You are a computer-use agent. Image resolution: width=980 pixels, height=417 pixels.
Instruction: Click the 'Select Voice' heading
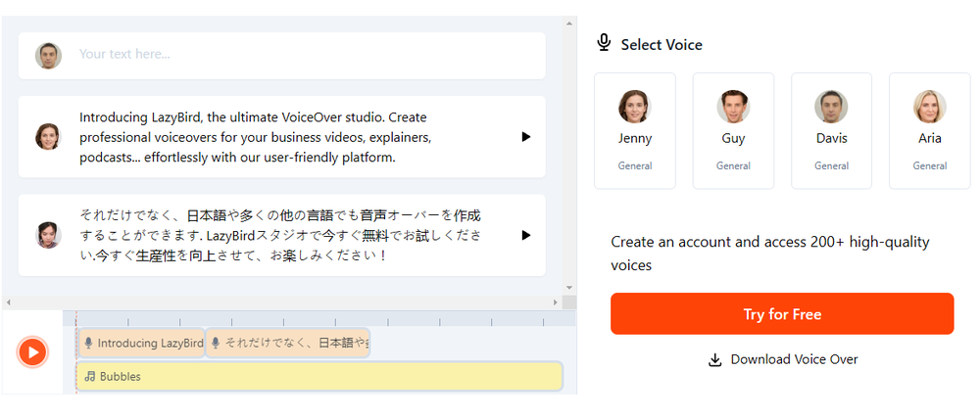[x=661, y=45]
